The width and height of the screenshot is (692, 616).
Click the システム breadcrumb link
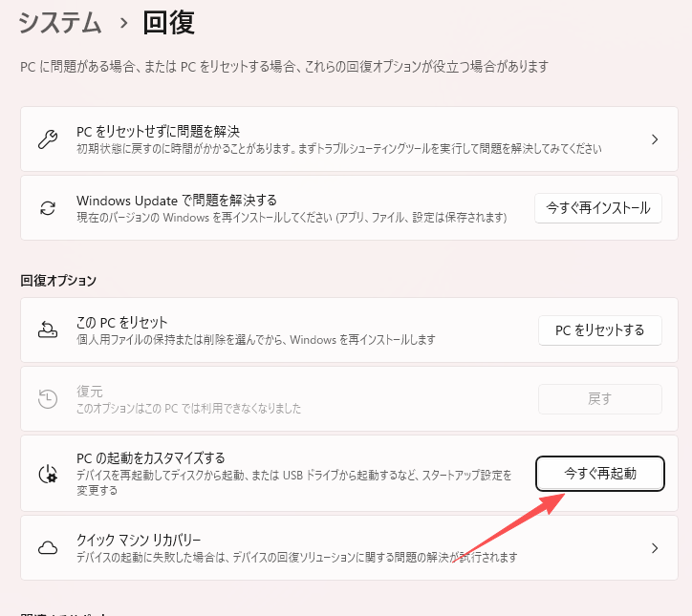[x=60, y=23]
